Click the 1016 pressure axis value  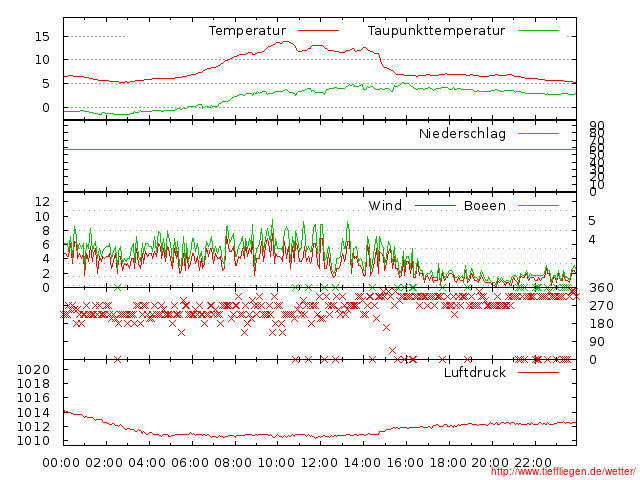(x=33, y=398)
